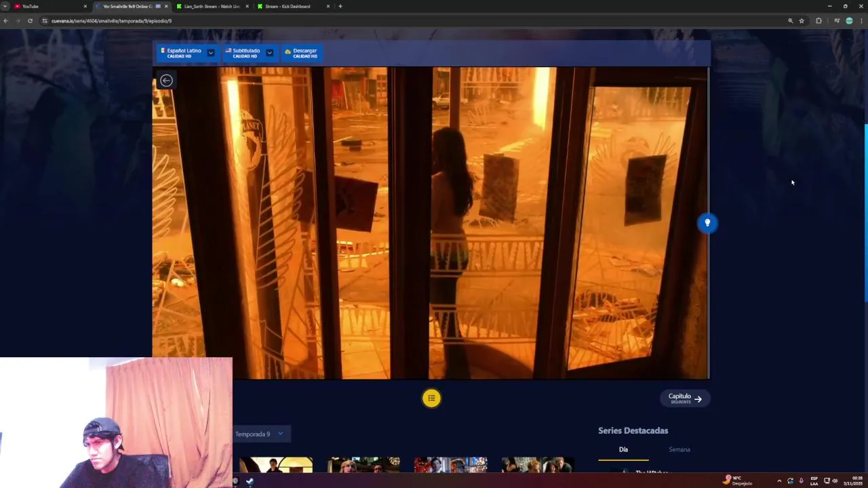Open the fourth episode thumbnail
The width and height of the screenshot is (868, 488).
[x=538, y=465]
